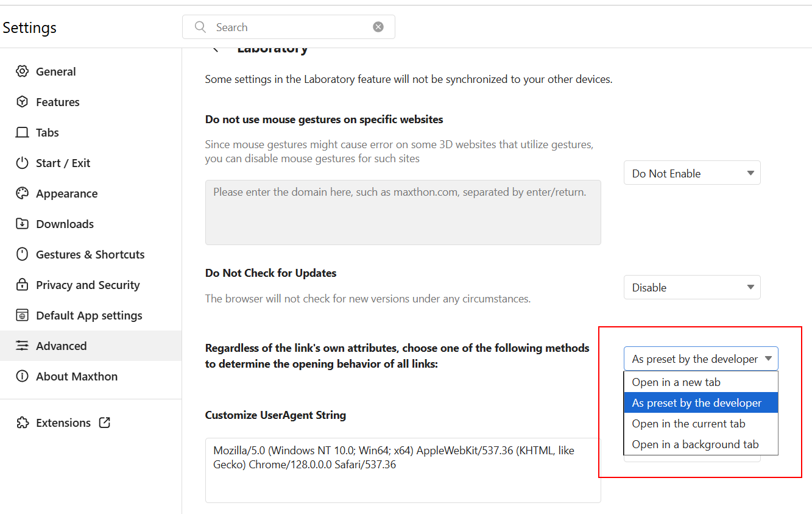Clear search with the X icon

click(x=378, y=27)
